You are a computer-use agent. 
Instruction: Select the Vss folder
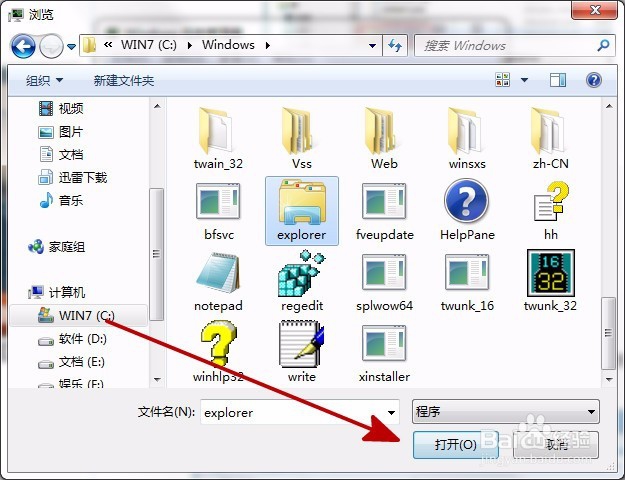point(302,138)
